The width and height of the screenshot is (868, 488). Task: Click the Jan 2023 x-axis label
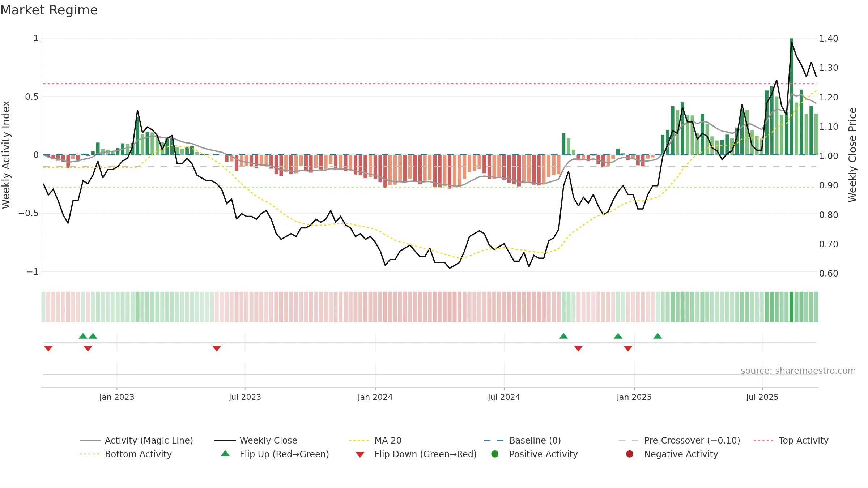point(117,397)
